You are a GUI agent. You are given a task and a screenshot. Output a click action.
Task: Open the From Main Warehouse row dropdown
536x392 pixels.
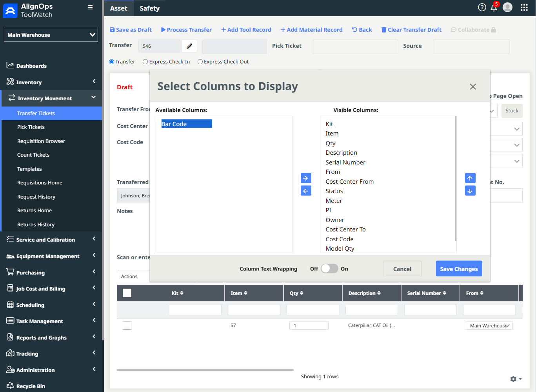(489, 326)
